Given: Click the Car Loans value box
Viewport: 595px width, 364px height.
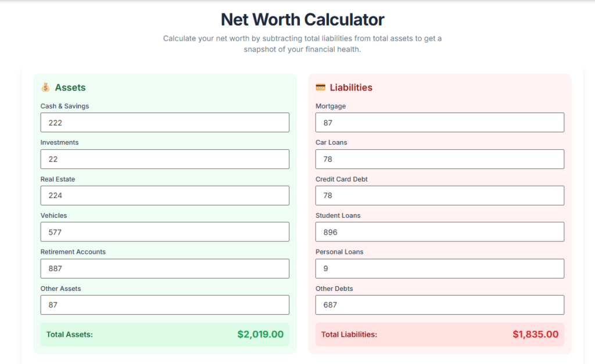Looking at the screenshot, I should (x=439, y=159).
